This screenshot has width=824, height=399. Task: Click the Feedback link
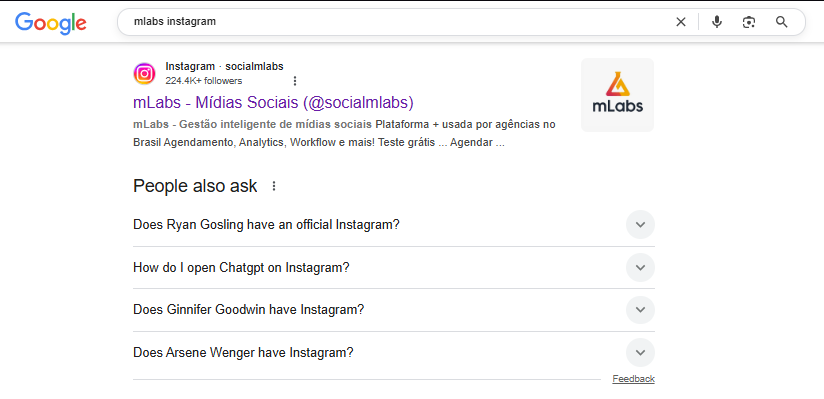pos(633,379)
